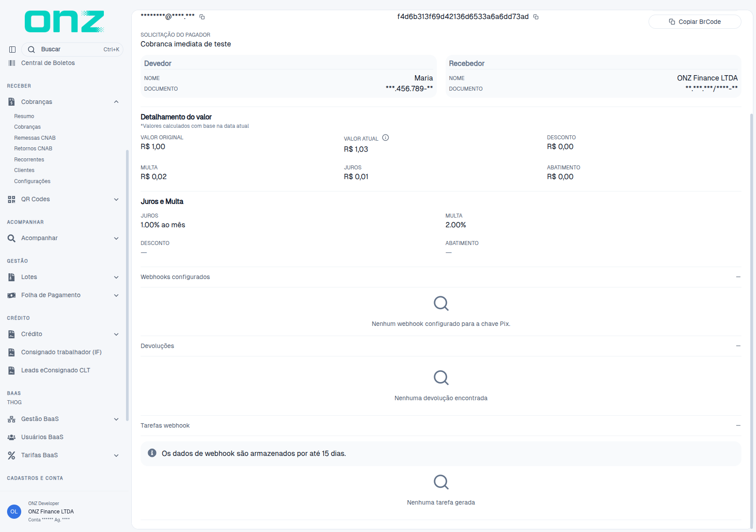Click the Valor Original 'R$ 1,00' value
The width and height of the screenshot is (756, 532).
(153, 146)
